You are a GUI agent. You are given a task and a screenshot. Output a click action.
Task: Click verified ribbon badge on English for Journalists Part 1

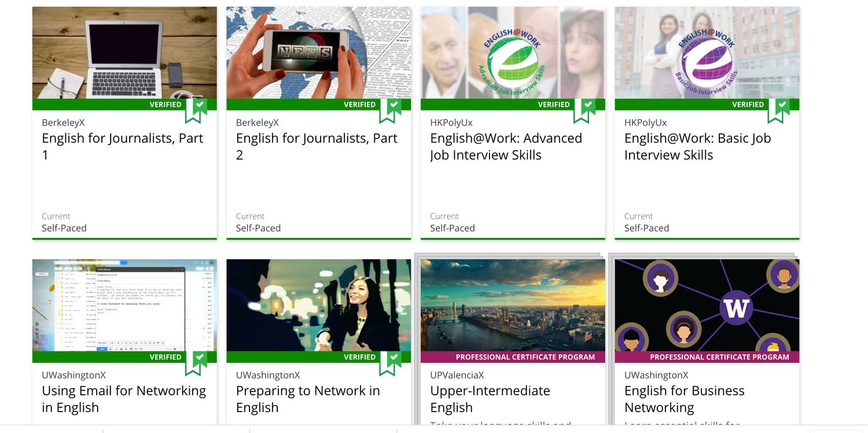[196, 110]
